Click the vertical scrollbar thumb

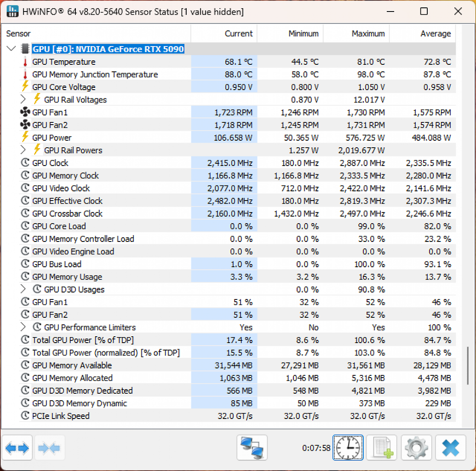point(468,365)
